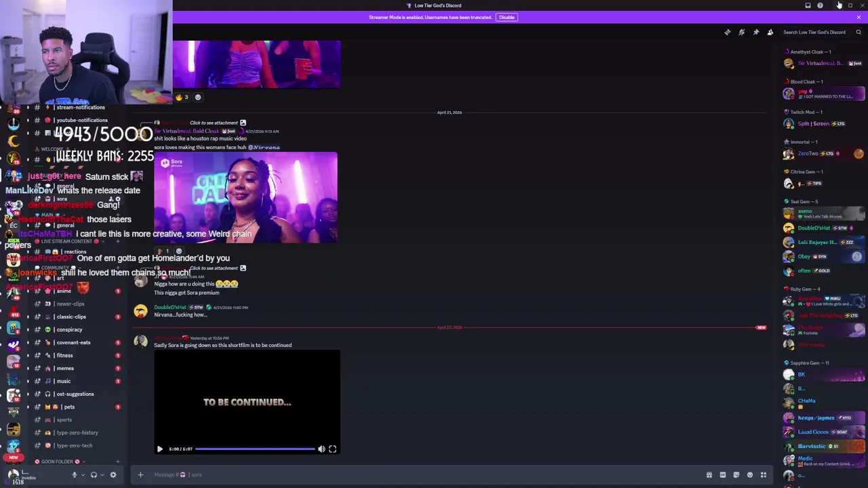Mute the video using the volume icon
Image resolution: width=868 pixels, height=488 pixels.
(321, 449)
